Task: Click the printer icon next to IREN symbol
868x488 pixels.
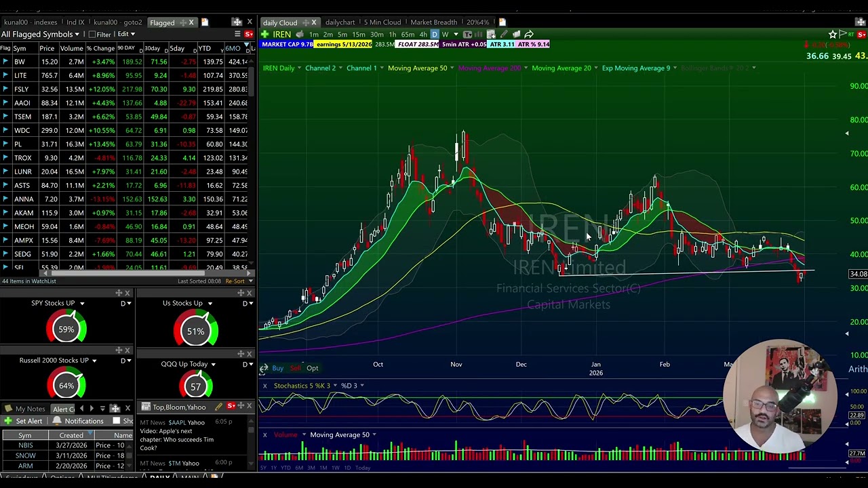Action: (x=300, y=34)
